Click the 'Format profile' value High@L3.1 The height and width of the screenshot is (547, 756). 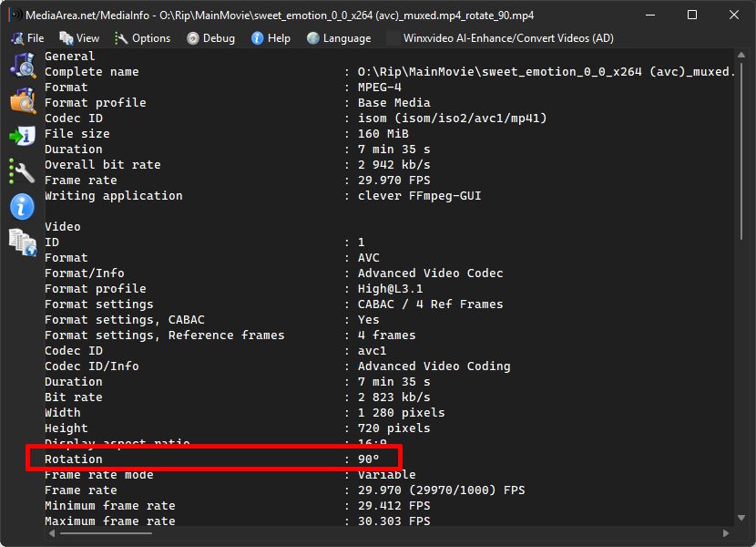[x=390, y=289]
